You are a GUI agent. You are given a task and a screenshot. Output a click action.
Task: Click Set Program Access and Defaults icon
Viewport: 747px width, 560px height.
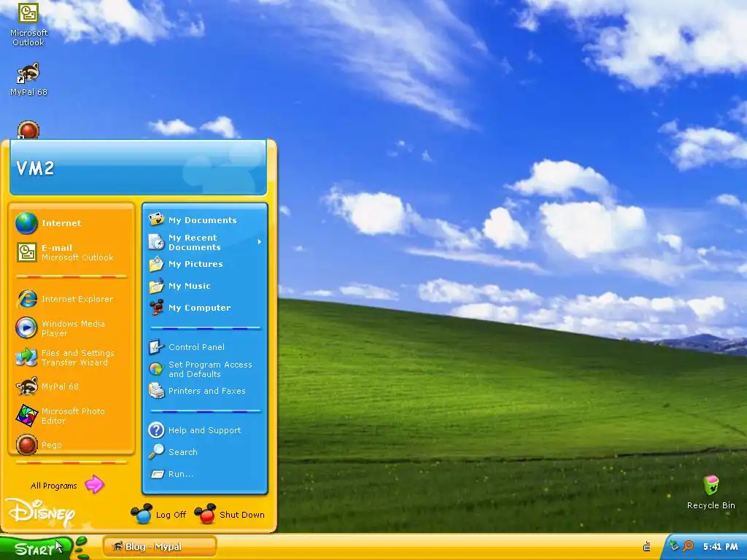click(x=156, y=369)
